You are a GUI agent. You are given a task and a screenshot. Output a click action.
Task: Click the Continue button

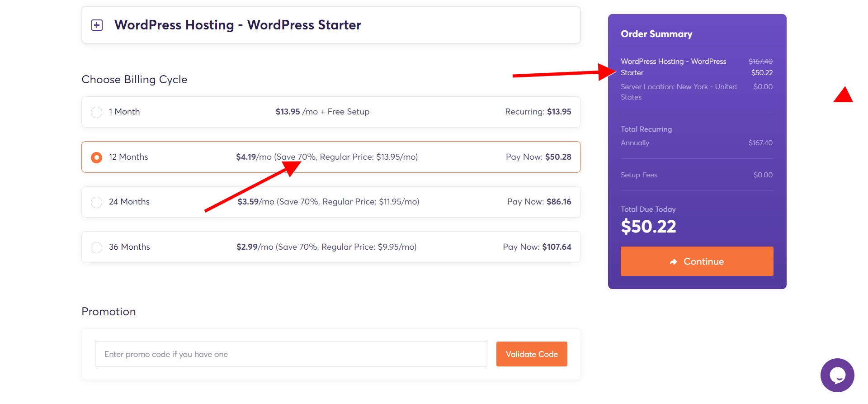697,261
